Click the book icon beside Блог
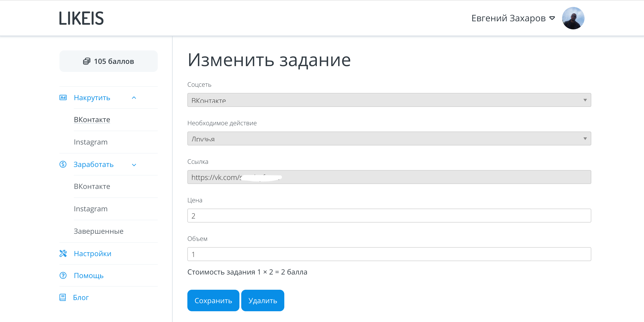Image resolution: width=644 pixels, height=322 pixels. (x=63, y=297)
